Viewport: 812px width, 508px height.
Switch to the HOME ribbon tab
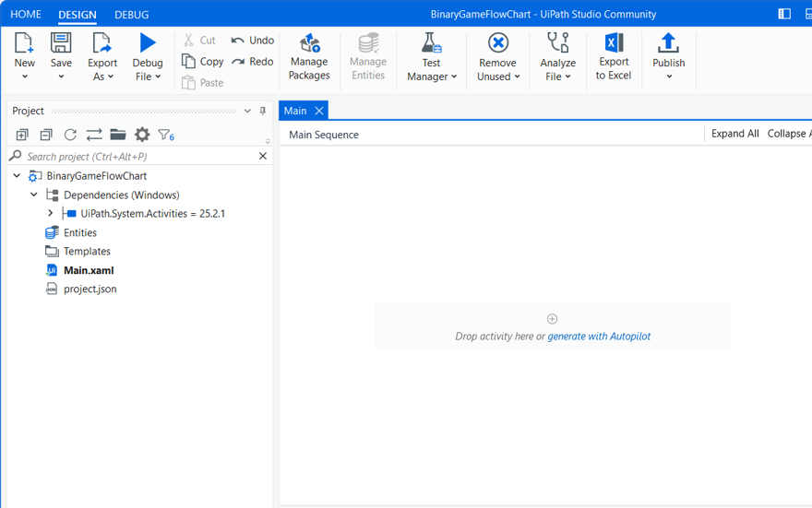[26, 15]
